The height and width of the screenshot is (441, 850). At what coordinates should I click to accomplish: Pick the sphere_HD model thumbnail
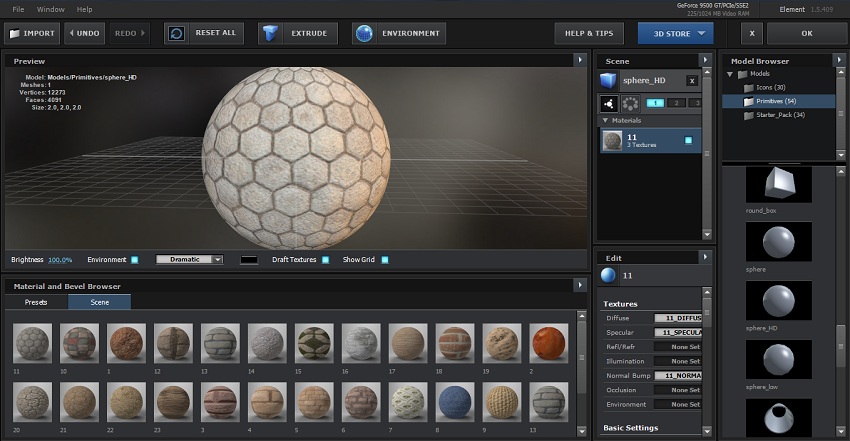pyautogui.click(x=779, y=301)
